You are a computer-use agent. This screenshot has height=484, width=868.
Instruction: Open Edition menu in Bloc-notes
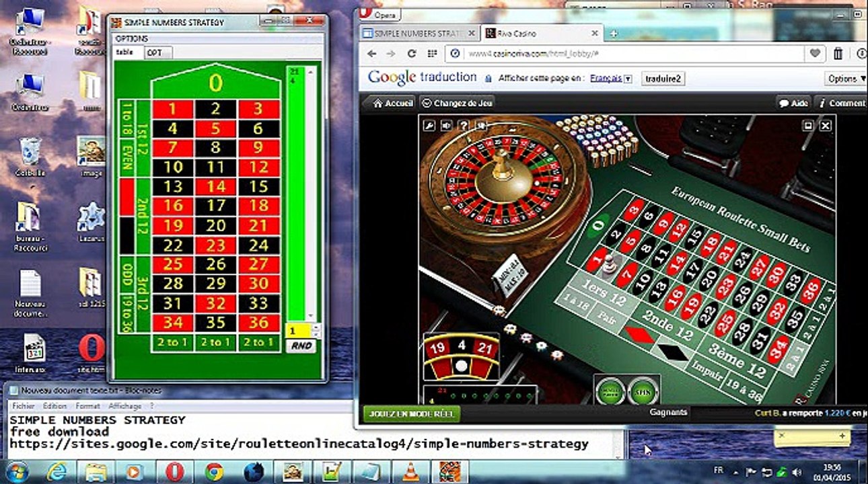(x=55, y=406)
